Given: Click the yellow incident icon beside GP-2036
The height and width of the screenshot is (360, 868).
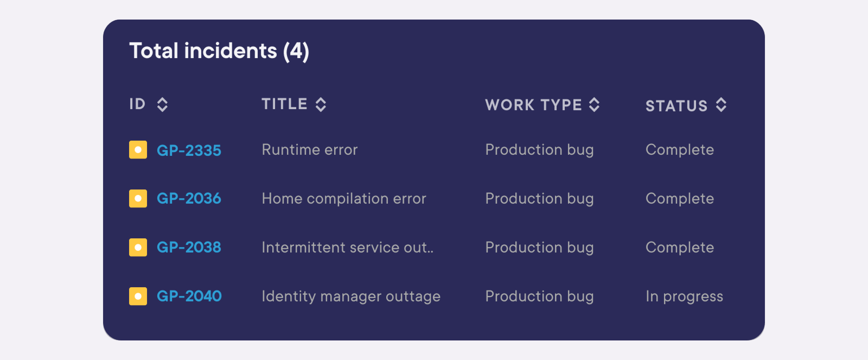Looking at the screenshot, I should 138,198.
